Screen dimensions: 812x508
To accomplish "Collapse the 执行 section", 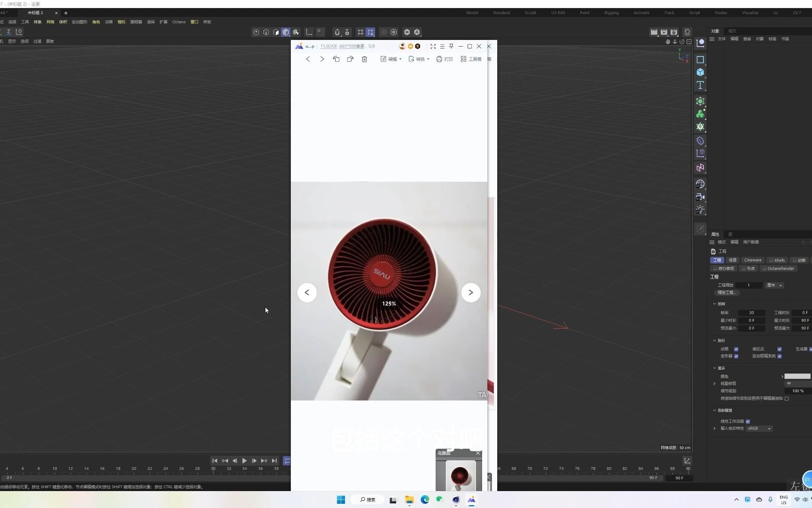I will coord(715,340).
